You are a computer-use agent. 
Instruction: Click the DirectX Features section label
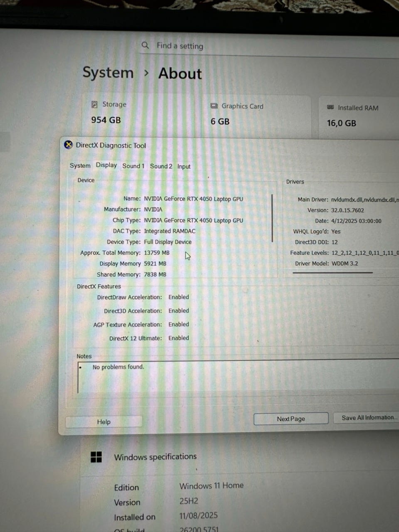pyautogui.click(x=99, y=286)
